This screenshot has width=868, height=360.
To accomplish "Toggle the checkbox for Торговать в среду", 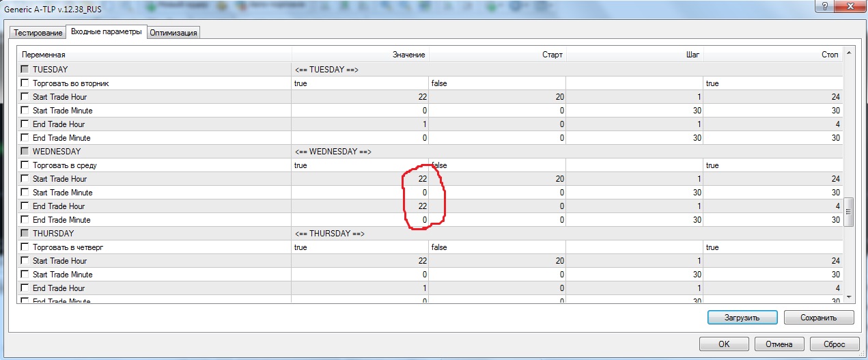I will pyautogui.click(x=25, y=165).
